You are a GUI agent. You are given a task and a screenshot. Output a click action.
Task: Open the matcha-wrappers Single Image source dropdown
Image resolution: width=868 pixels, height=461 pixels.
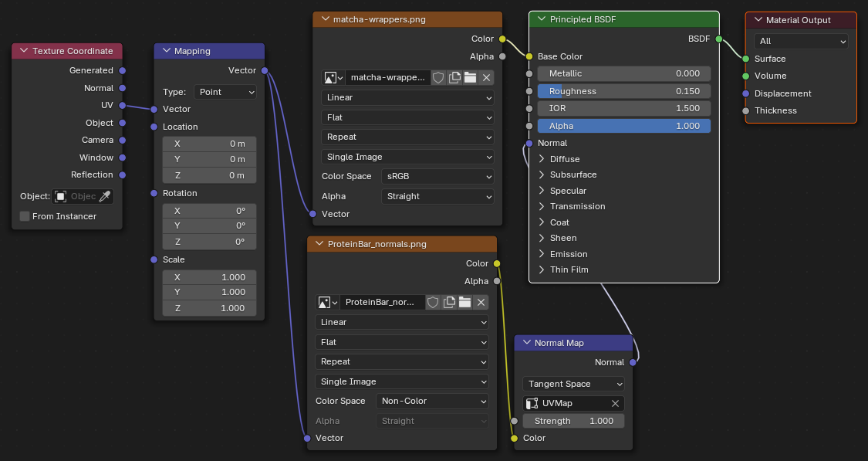click(x=407, y=157)
